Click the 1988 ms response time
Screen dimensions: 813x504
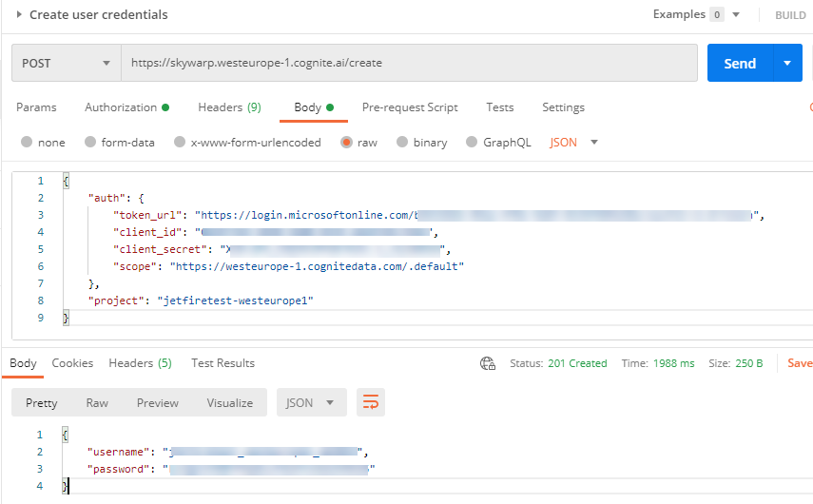click(x=673, y=363)
